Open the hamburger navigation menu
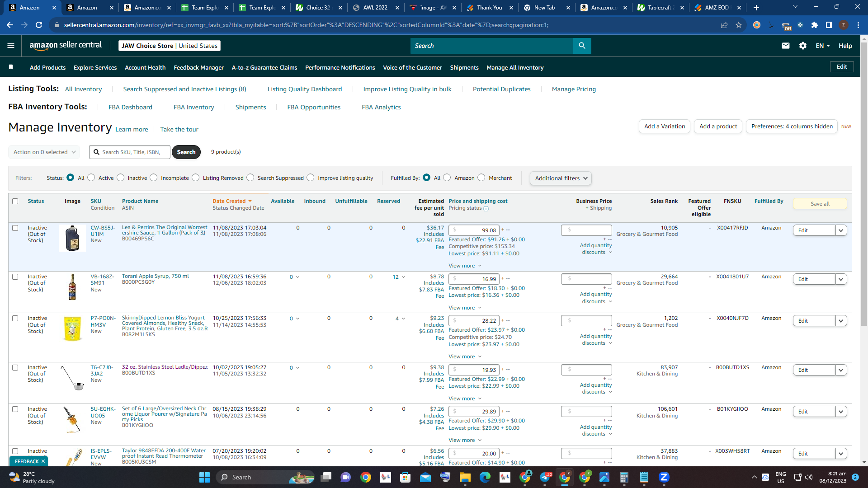Viewport: 868px width, 488px height. (x=11, y=46)
